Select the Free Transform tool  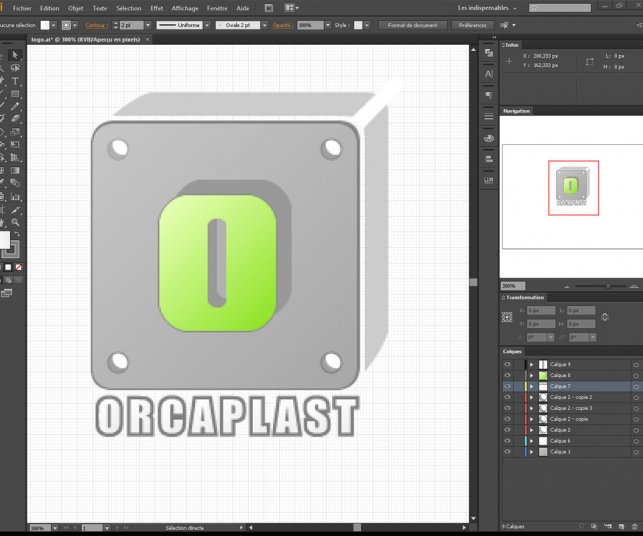[x=15, y=144]
